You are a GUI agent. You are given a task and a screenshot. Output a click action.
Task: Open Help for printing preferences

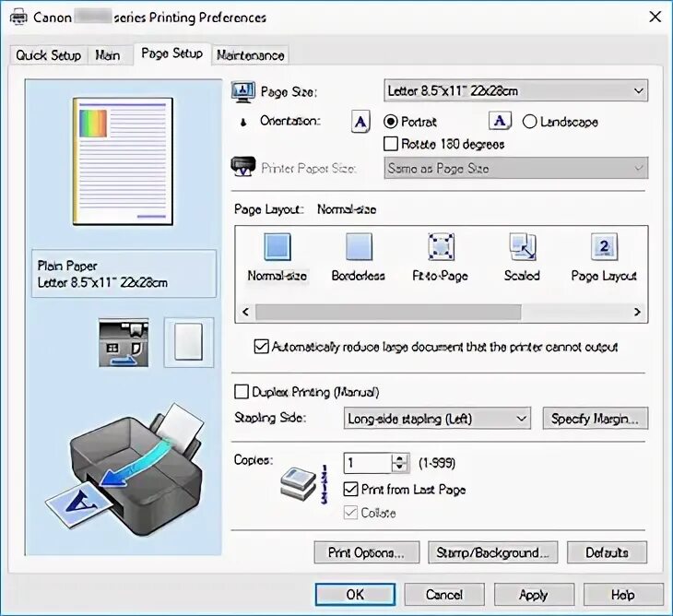point(623,595)
